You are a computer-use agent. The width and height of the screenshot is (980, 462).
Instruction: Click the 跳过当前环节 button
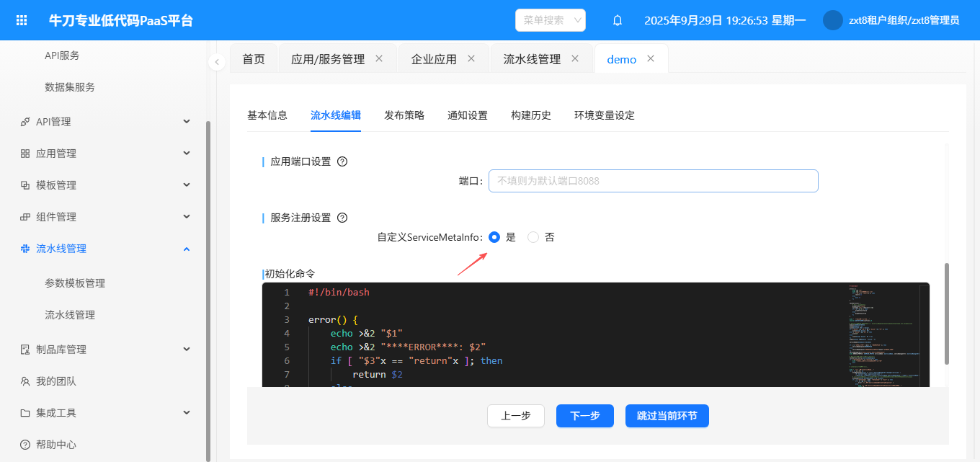tap(667, 416)
